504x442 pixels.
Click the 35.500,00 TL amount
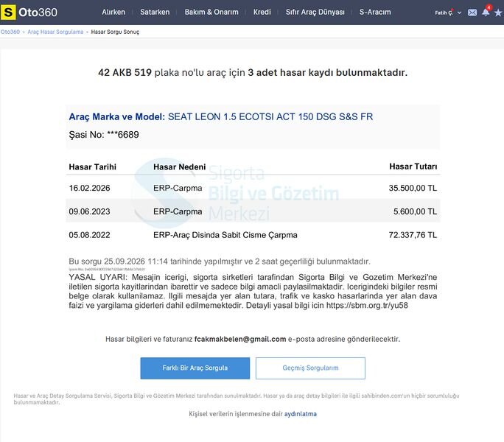(413, 188)
